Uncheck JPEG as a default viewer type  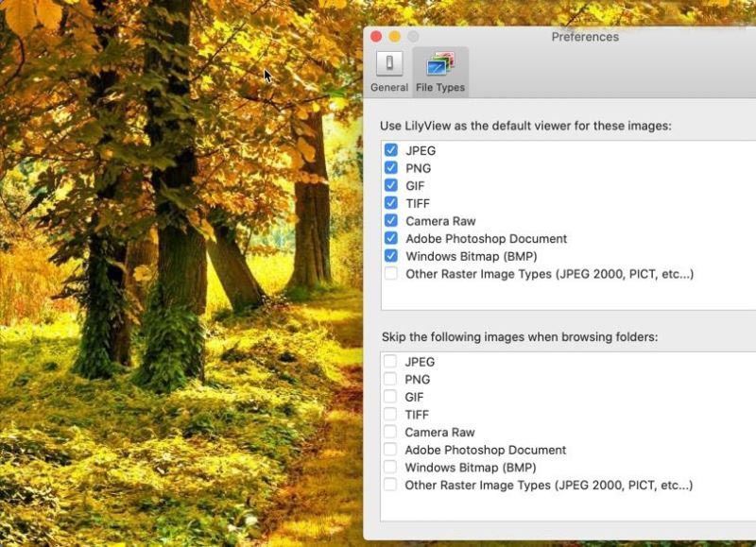click(391, 150)
